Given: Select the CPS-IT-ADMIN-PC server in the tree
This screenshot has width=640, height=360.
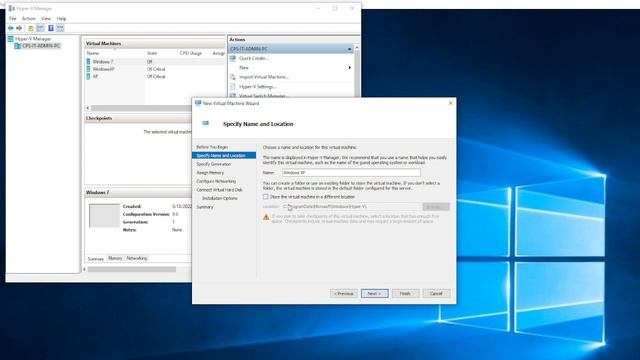Looking at the screenshot, I should 38,46.
